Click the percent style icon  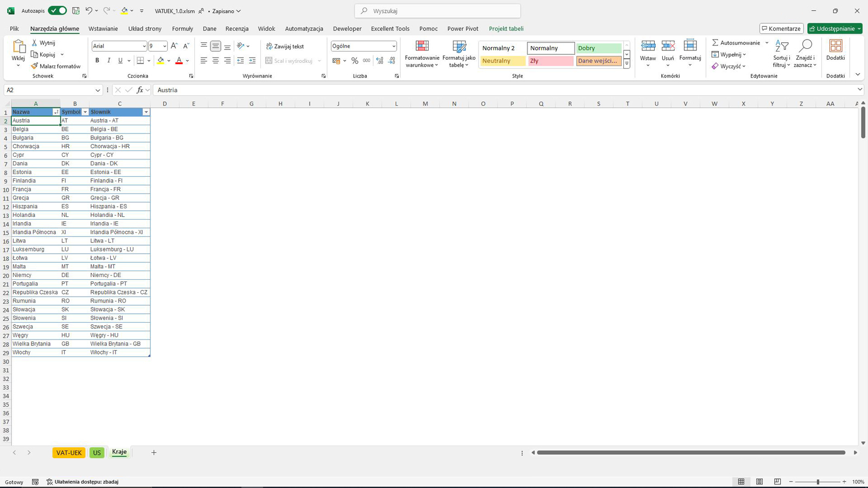[355, 61]
